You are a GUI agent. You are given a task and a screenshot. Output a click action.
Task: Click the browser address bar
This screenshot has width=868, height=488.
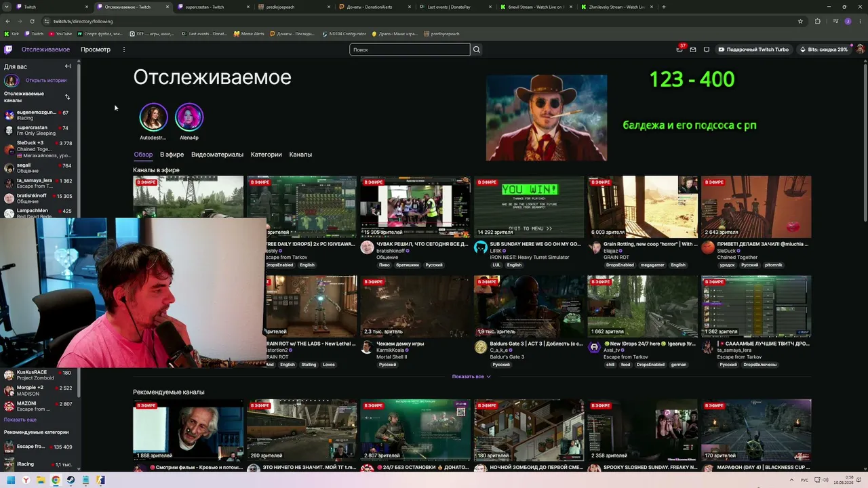click(420, 21)
